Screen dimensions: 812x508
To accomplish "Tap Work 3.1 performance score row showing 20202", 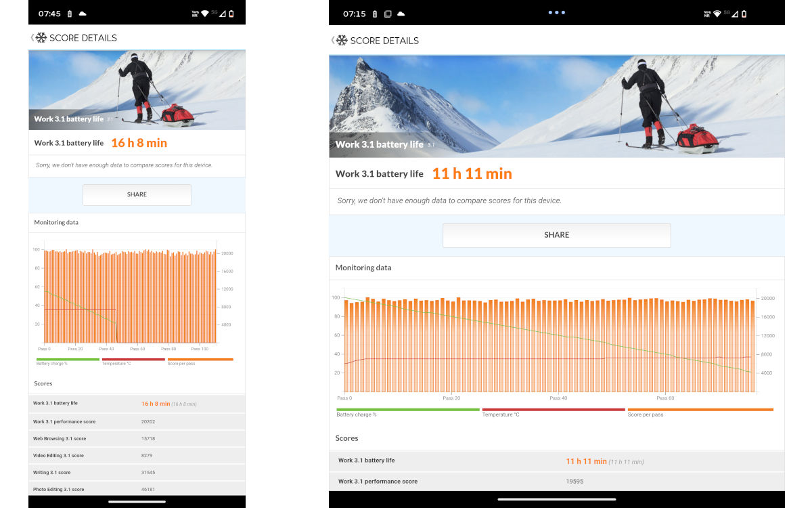I will (x=137, y=421).
